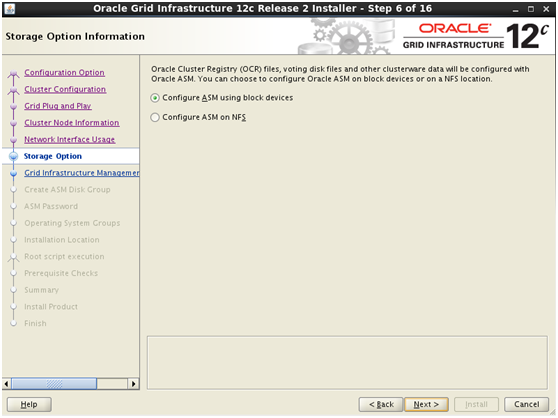Open Grid Infrastructure Management step link

point(81,173)
